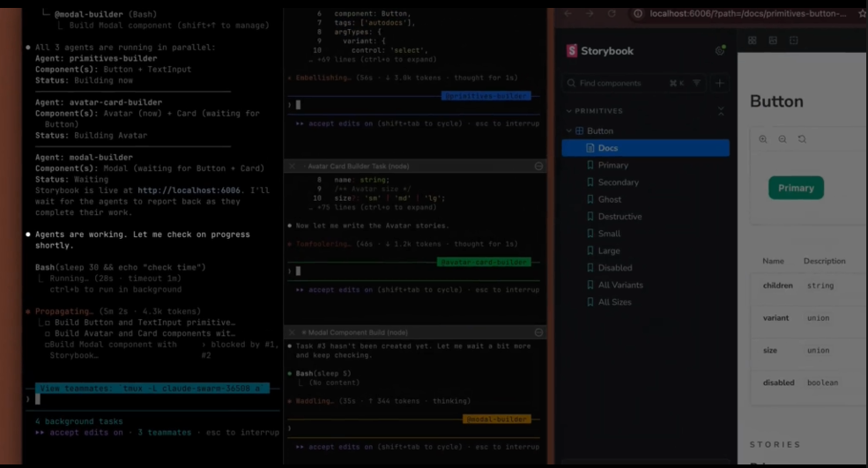Image resolution: width=868 pixels, height=468 pixels.
Task: Open the All Sizes story
Action: [x=614, y=302]
